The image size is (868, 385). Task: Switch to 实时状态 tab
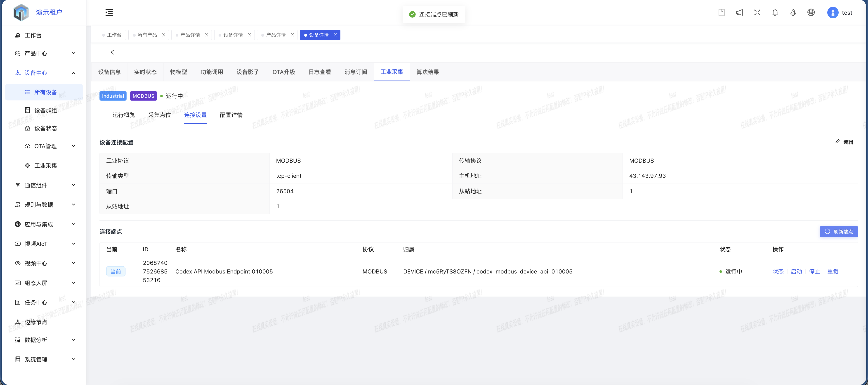pos(145,72)
